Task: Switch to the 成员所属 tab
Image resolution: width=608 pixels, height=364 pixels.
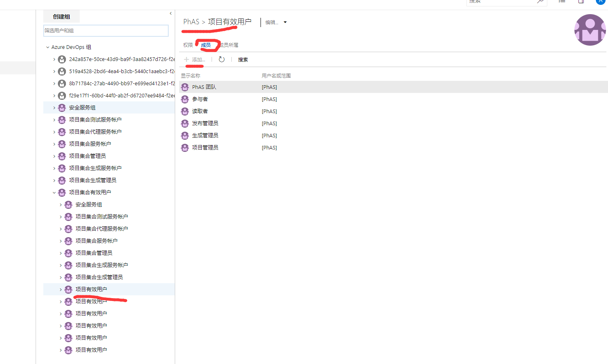Action: [230, 45]
